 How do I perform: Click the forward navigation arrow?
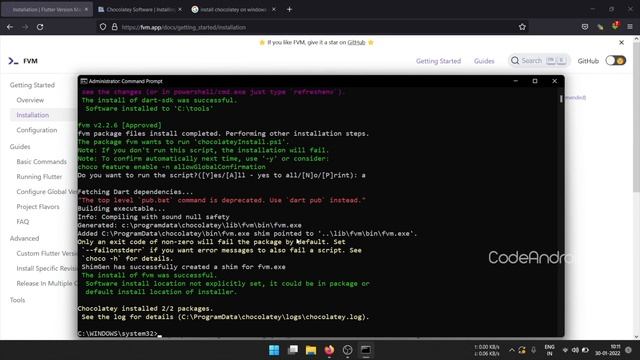[x=25, y=27]
